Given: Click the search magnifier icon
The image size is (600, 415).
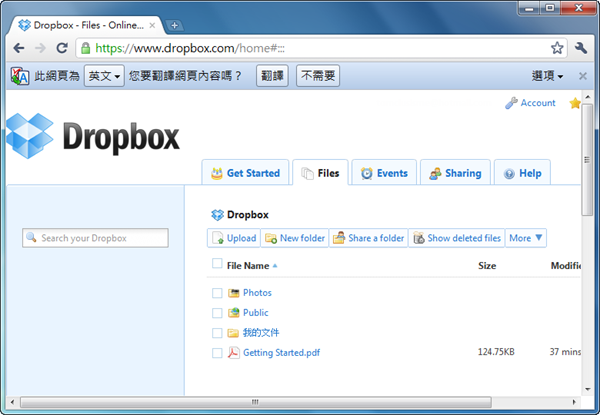Looking at the screenshot, I should click(31, 238).
